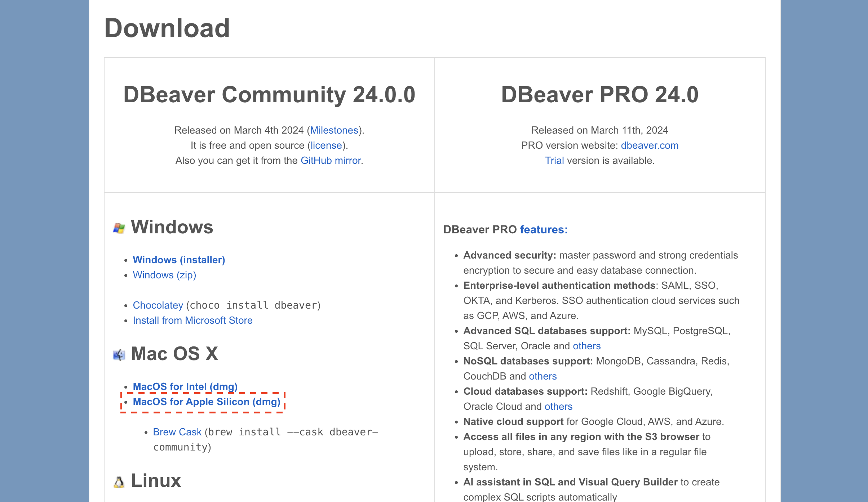This screenshot has height=502, width=868.
Task: Download MacOS for Intel (dmg)
Action: 185,386
